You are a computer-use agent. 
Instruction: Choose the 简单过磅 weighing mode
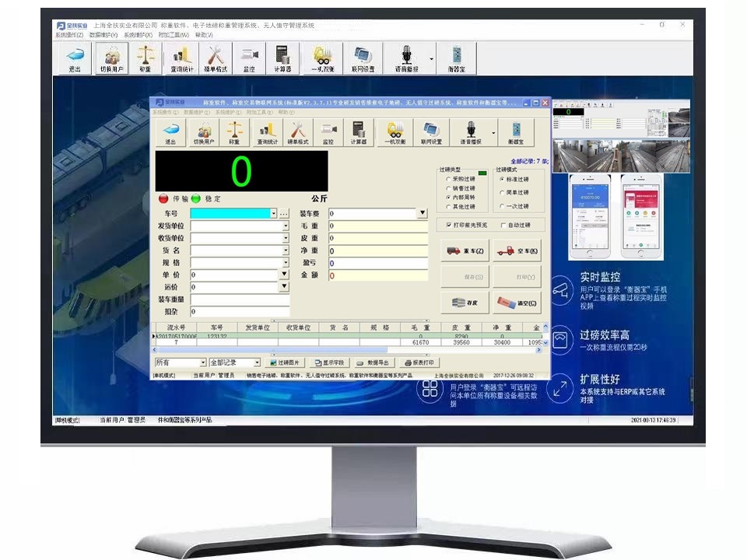point(501,193)
